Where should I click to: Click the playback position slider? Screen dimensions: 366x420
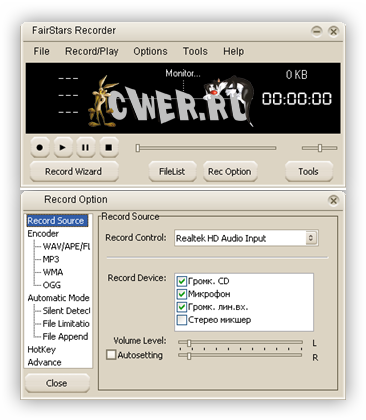pos(206,148)
